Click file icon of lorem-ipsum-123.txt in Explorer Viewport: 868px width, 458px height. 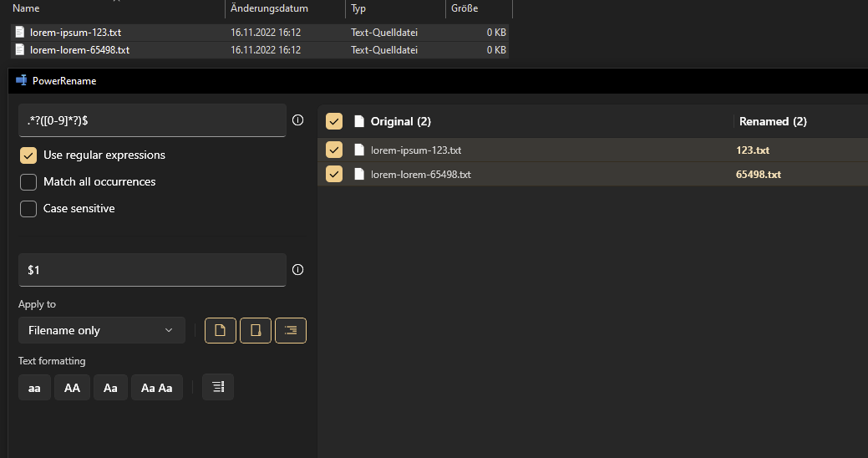click(x=20, y=32)
